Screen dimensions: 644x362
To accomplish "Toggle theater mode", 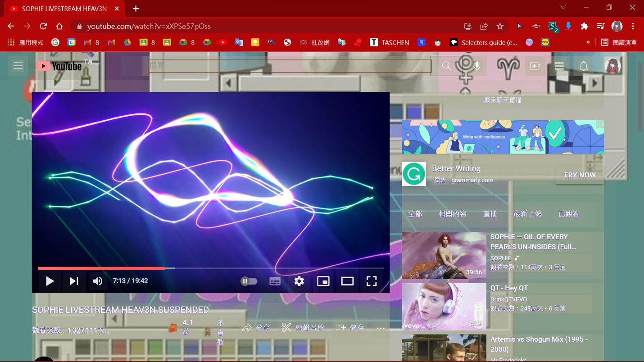I will pos(347,281).
